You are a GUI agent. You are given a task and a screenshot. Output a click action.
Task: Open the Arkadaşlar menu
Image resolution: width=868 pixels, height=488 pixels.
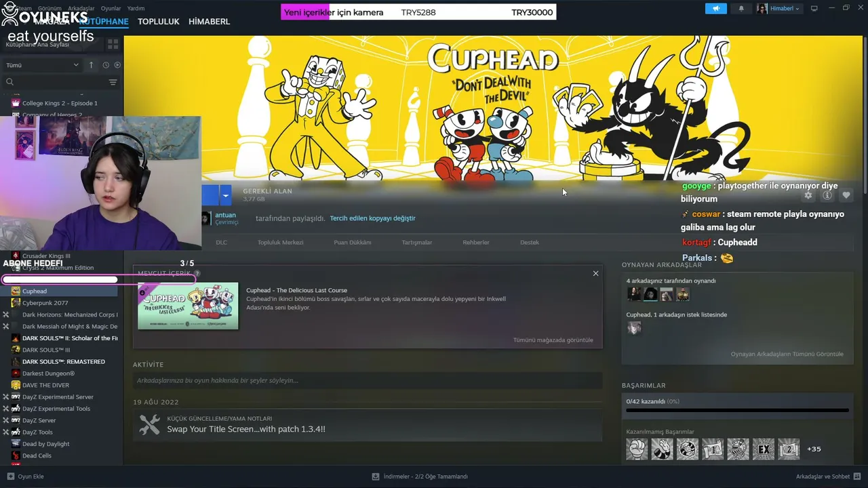pos(81,8)
